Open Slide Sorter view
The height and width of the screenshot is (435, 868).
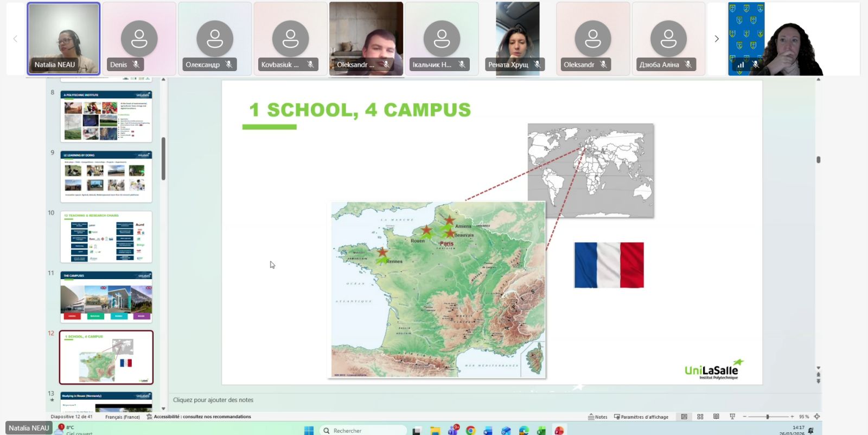coord(700,417)
